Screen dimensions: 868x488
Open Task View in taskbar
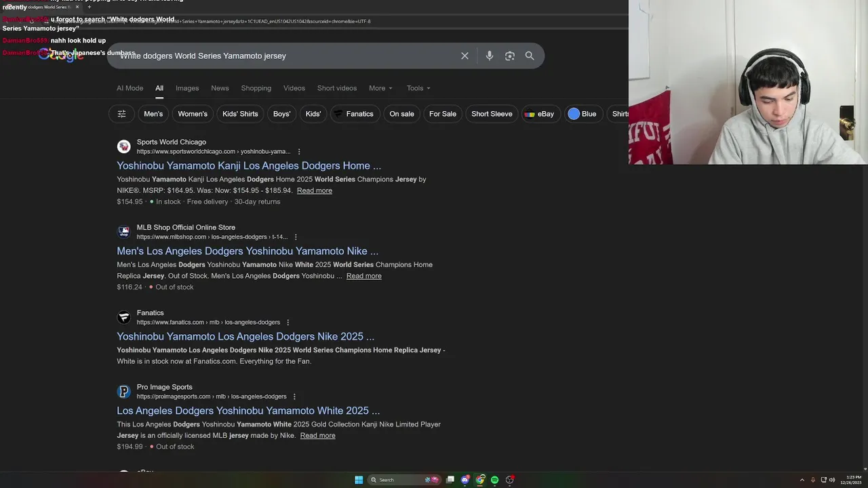point(450,480)
